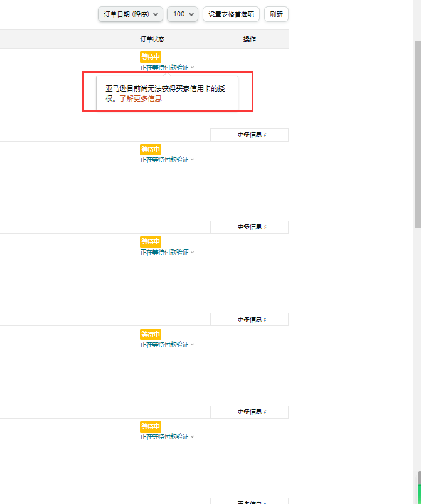Click fourth order's 等待中 status badge
Image resolution: width=421 pixels, height=504 pixels.
click(151, 334)
